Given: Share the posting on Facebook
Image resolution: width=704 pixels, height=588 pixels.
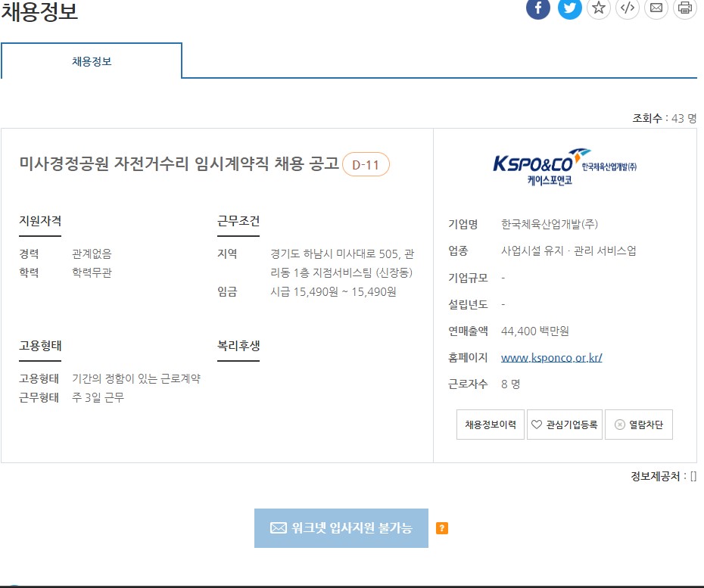Looking at the screenshot, I should click(538, 8).
